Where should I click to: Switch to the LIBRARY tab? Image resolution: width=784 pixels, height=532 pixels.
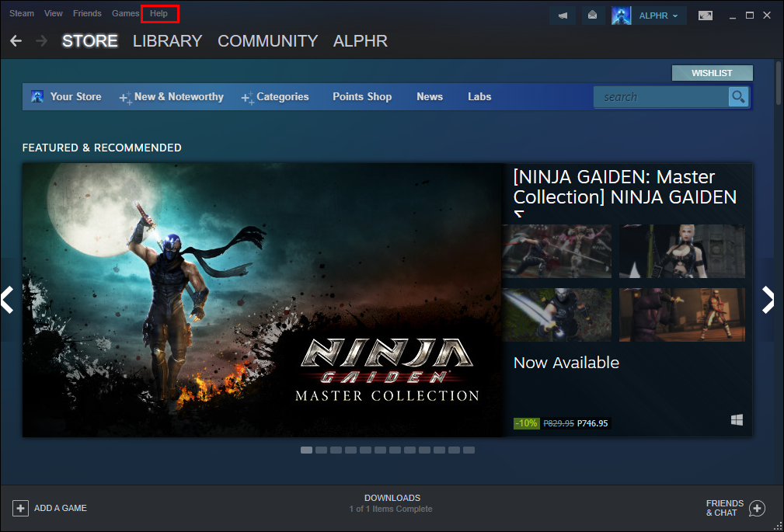pyautogui.click(x=168, y=41)
